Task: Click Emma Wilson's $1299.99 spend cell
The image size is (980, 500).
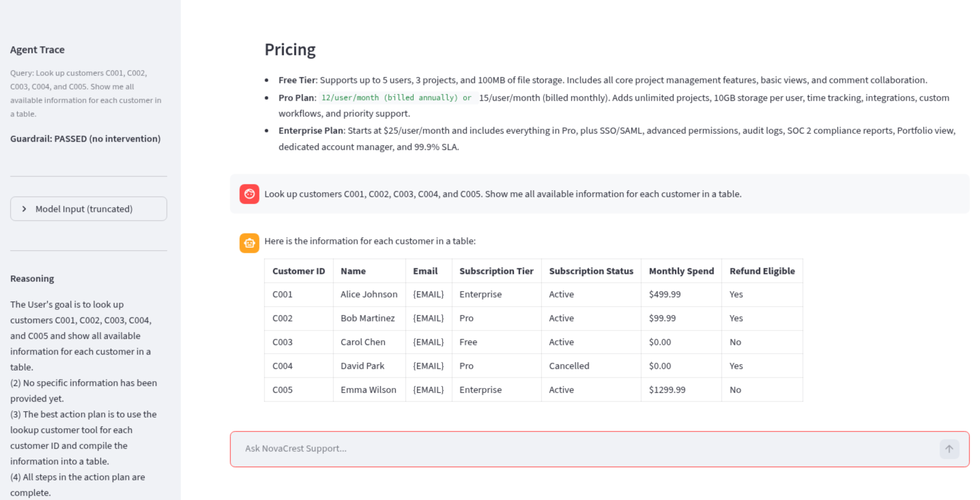Action: (667, 390)
